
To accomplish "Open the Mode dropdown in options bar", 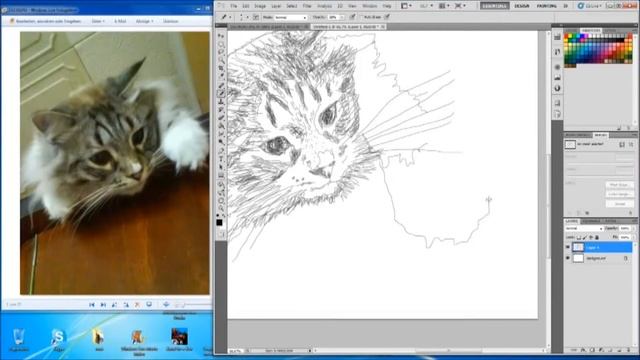I will pos(291,18).
